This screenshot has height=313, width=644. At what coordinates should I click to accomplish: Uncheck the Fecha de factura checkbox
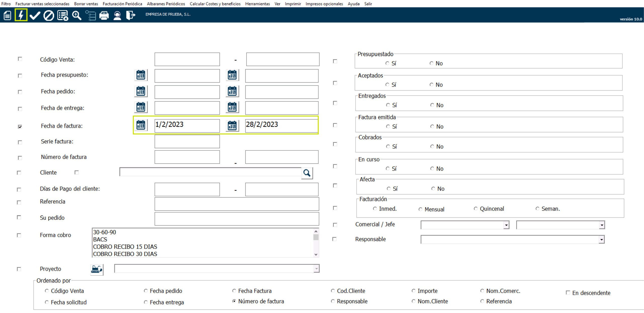20,127
